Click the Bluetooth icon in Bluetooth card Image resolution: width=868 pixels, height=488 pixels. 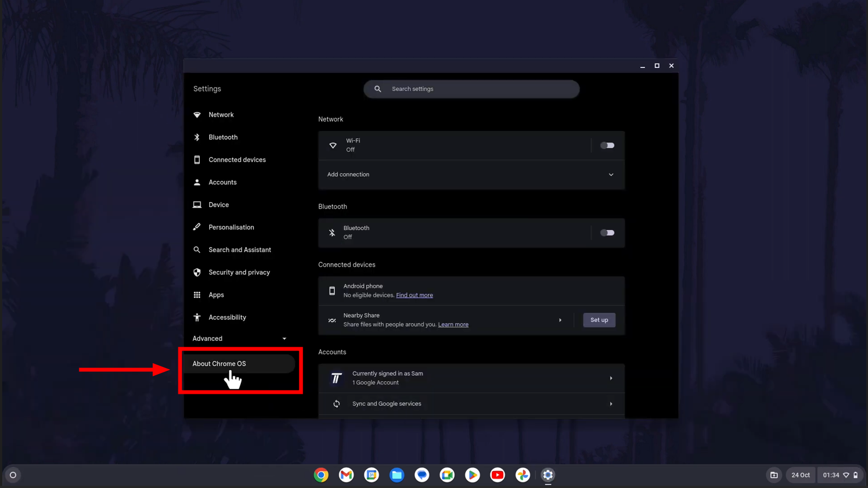pos(332,233)
